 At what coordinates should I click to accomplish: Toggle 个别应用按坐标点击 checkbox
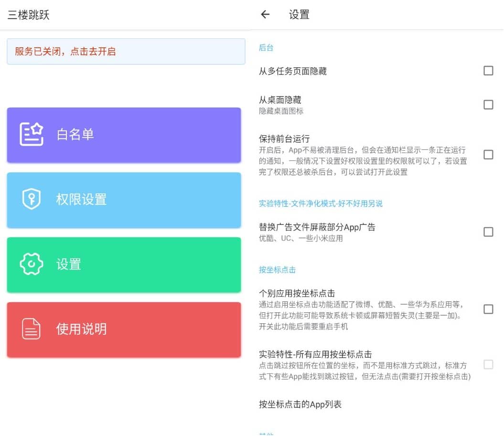[x=488, y=309]
